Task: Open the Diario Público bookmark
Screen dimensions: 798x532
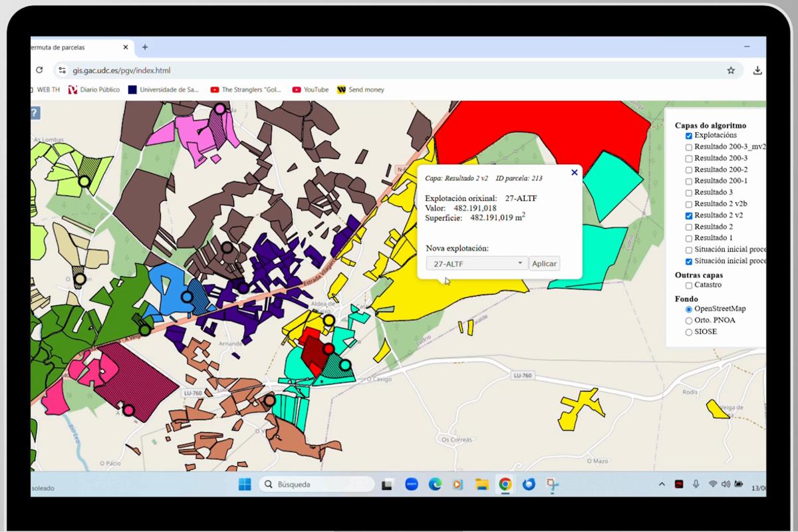Action: (94, 90)
